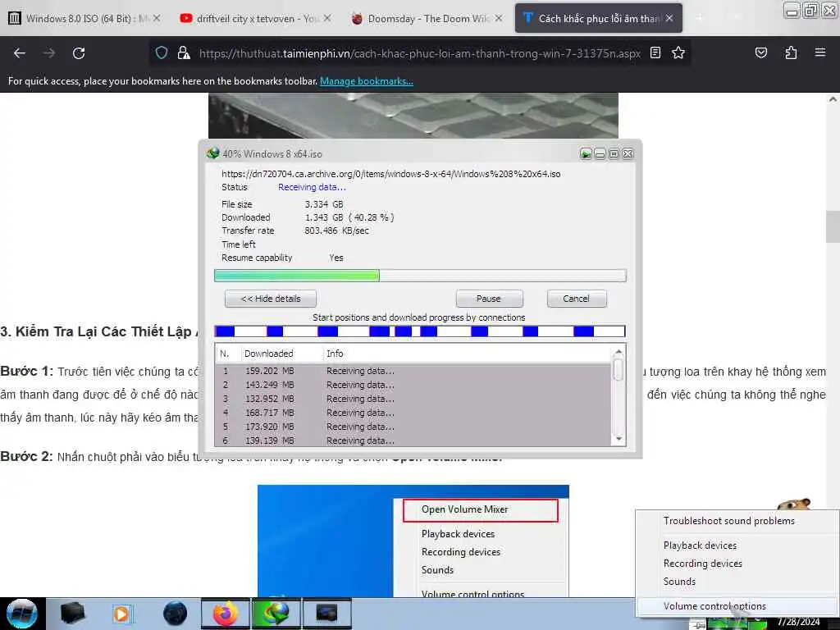This screenshot has height=630, width=840.
Task: Click the green icon in download dialog title bar
Action: [586, 154]
